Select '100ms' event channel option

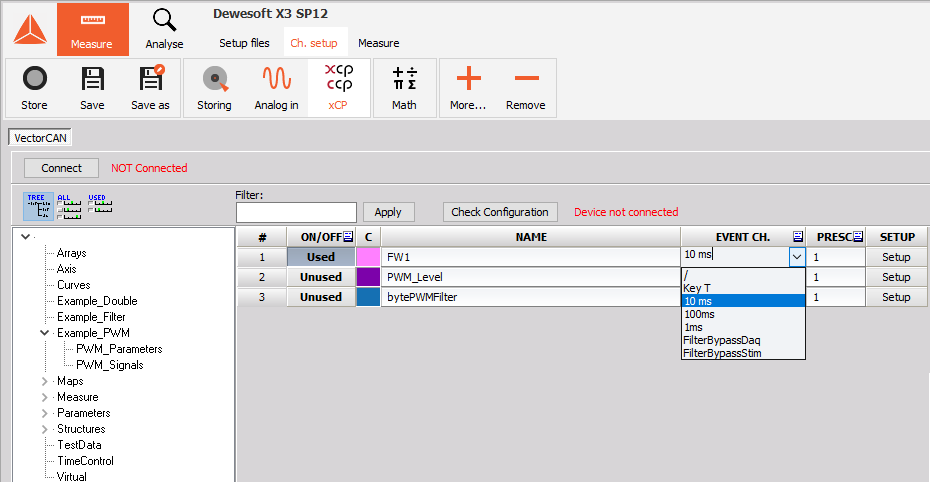[x=743, y=314]
